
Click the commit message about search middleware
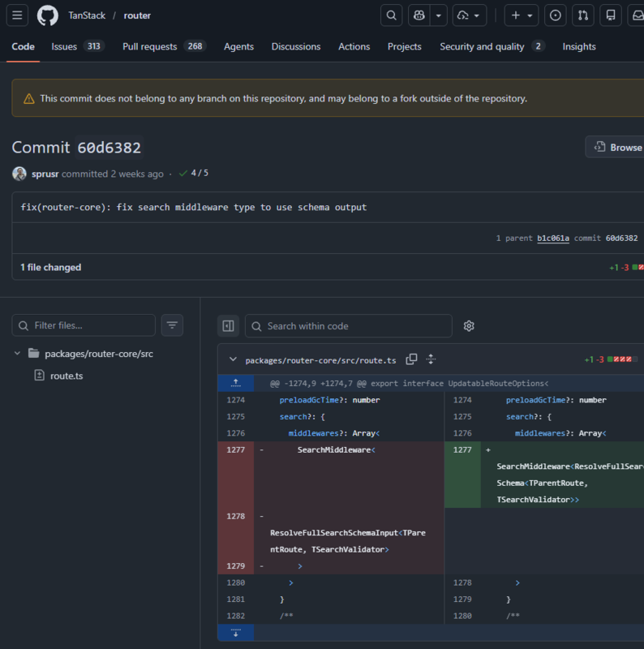pyautogui.click(x=194, y=207)
